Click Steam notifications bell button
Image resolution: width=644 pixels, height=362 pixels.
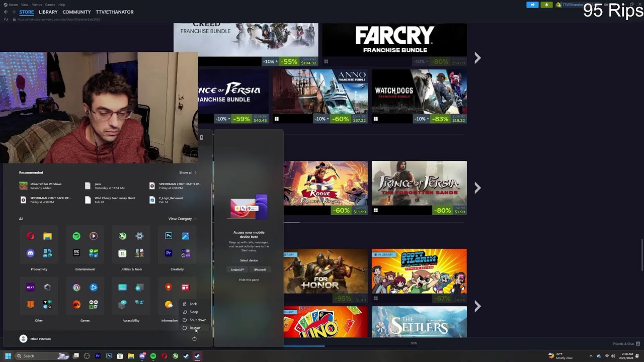coord(546,5)
